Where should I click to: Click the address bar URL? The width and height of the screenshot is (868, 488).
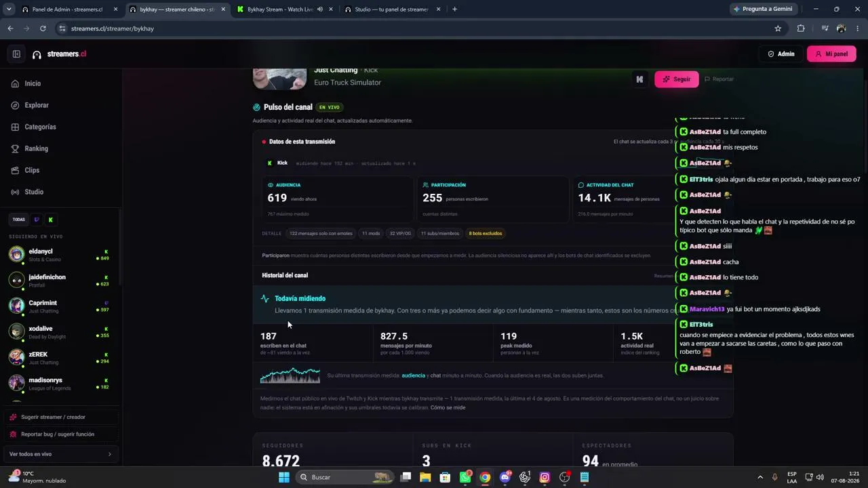(x=113, y=28)
